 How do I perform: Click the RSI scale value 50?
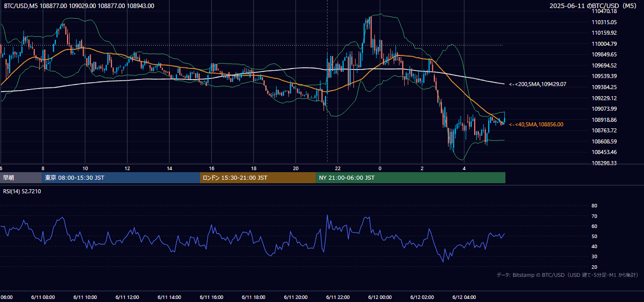click(594, 236)
